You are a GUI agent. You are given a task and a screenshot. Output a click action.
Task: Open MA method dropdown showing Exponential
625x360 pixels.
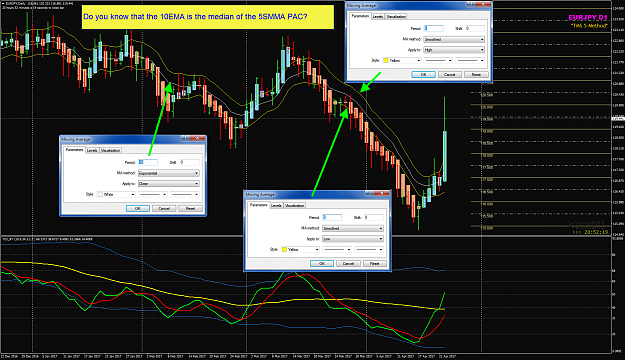tap(168, 173)
